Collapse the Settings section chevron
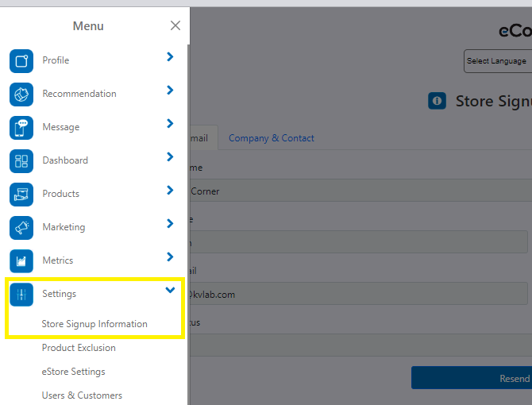The image size is (532, 405). 170,291
